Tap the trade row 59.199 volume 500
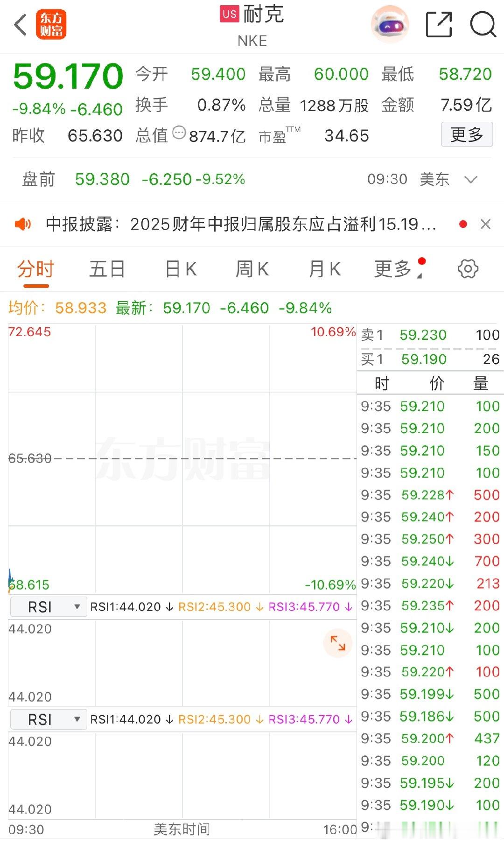504x844 pixels. [430, 694]
